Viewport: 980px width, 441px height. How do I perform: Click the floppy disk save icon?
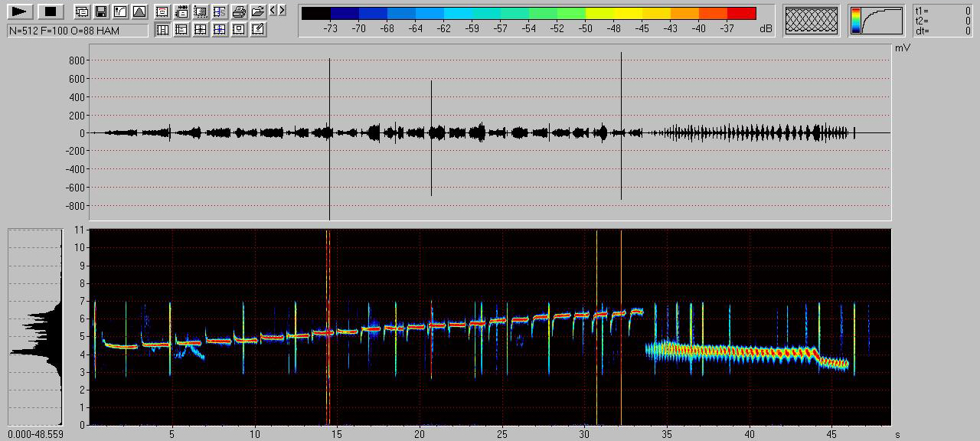tap(100, 11)
